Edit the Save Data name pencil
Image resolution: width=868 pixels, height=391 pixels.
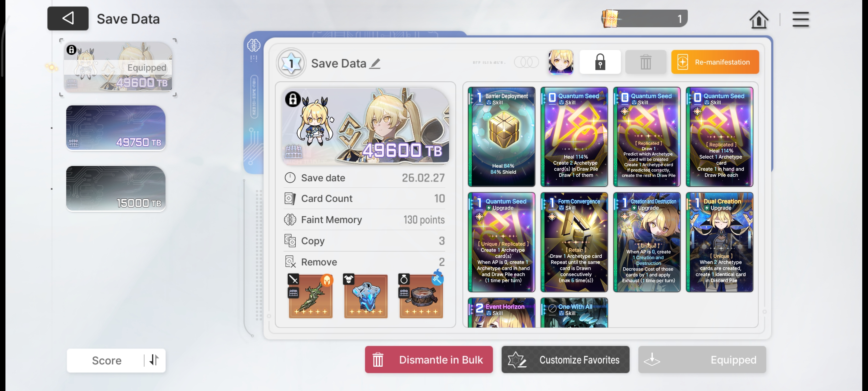375,63
